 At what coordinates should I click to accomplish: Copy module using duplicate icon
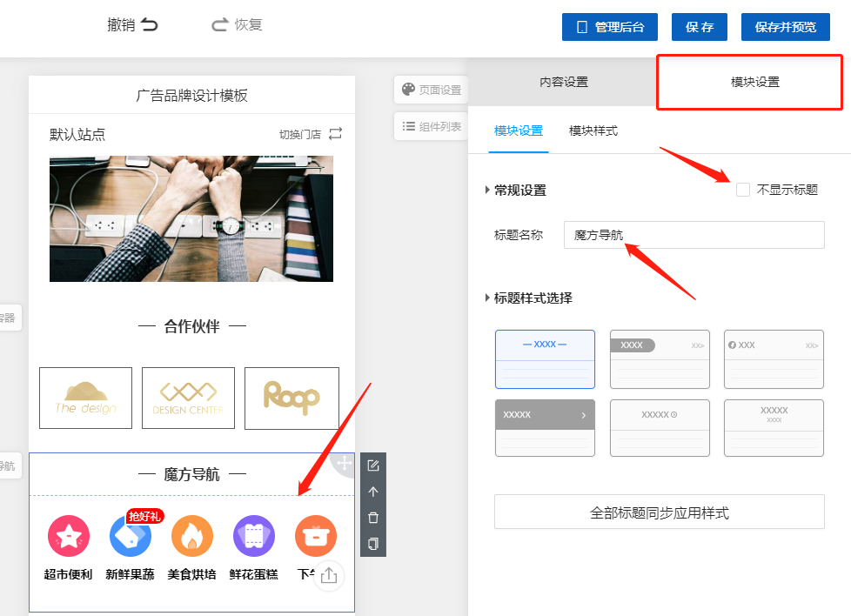pos(373,544)
